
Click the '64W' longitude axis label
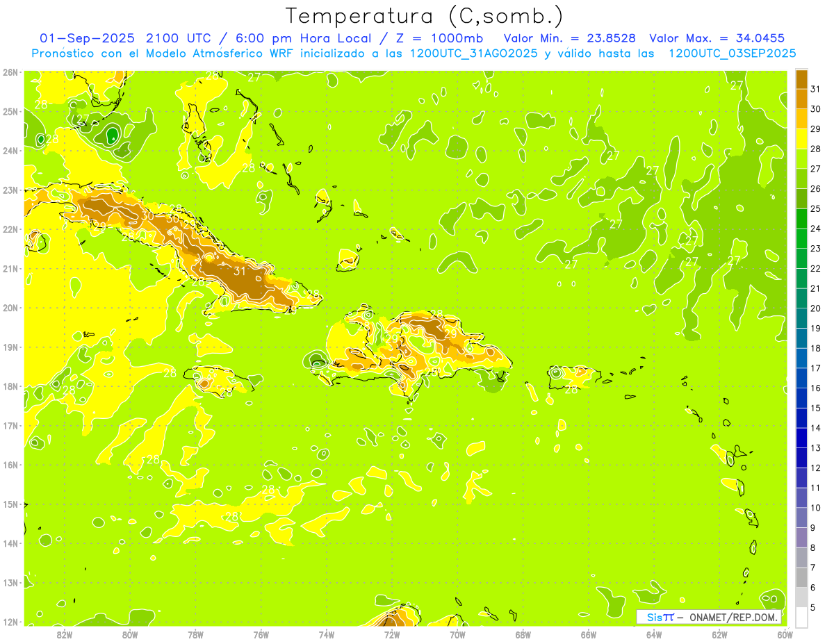(x=654, y=634)
